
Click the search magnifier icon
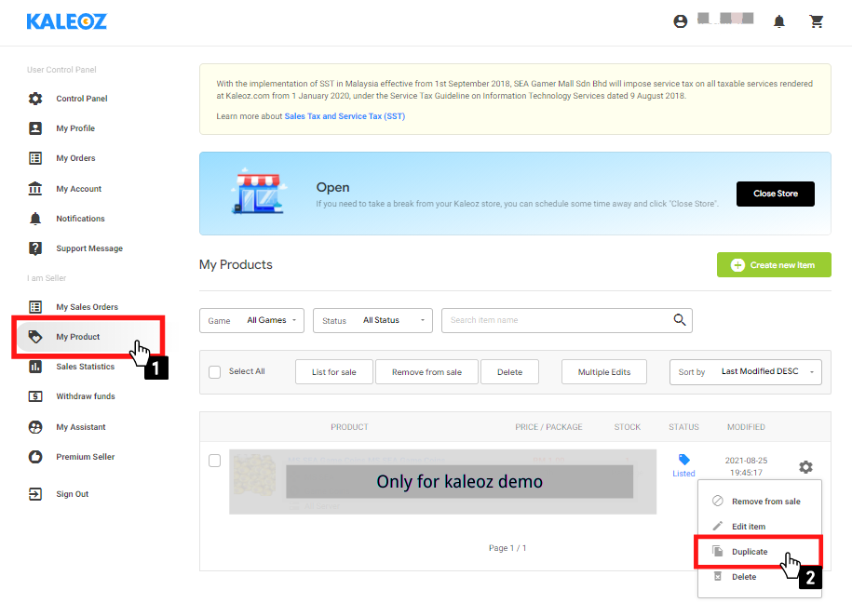680,320
